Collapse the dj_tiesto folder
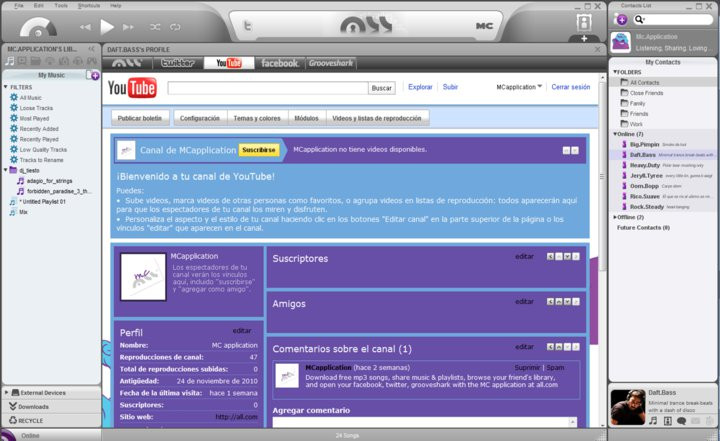The width and height of the screenshot is (720, 441). (6, 170)
